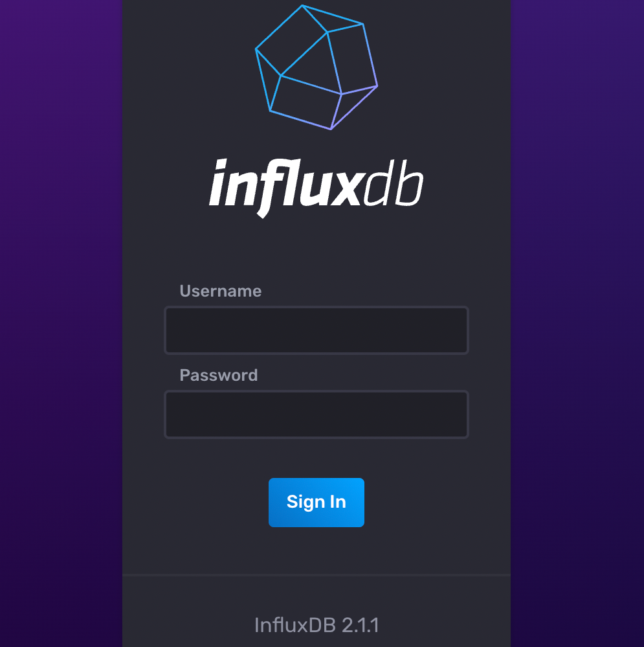Viewport: 644px width, 647px height.
Task: Click the divider line above the version footer
Action: (316, 575)
